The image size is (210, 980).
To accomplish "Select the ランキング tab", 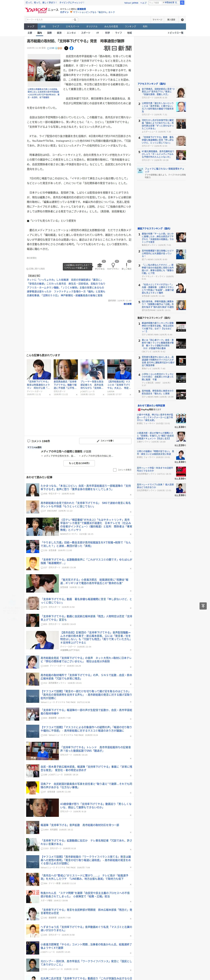I will tap(130, 27).
